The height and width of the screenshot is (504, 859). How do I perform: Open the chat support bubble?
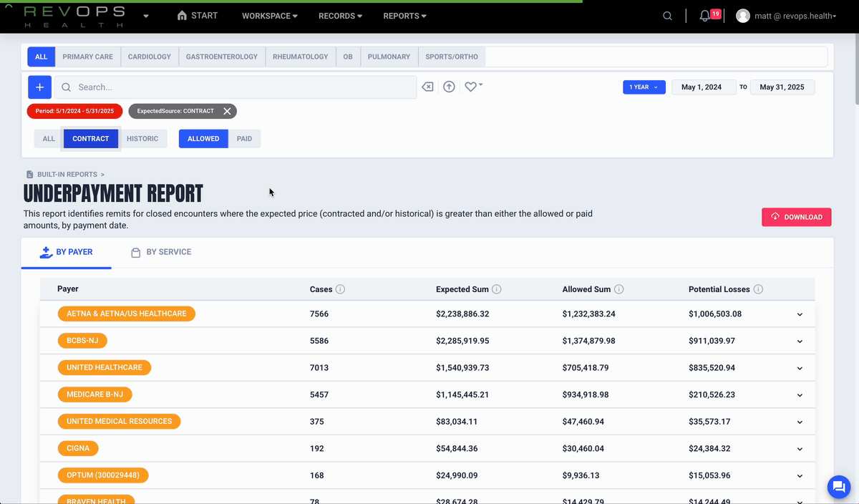point(838,487)
